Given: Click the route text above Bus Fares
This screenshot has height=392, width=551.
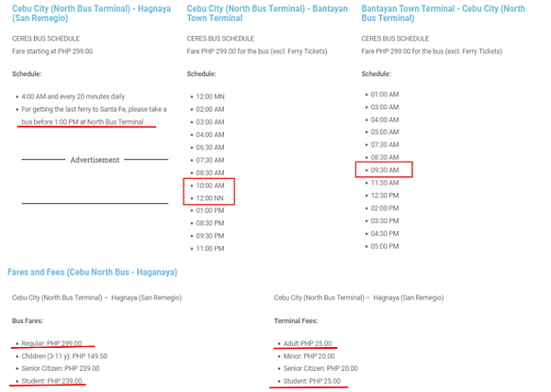Looking at the screenshot, I should point(96,297).
